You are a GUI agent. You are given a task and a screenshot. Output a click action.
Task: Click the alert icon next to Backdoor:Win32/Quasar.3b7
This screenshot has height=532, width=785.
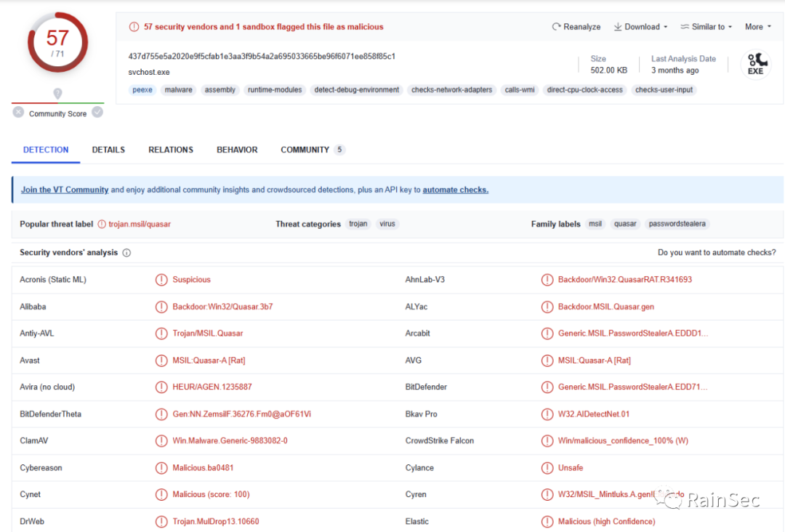tap(161, 307)
